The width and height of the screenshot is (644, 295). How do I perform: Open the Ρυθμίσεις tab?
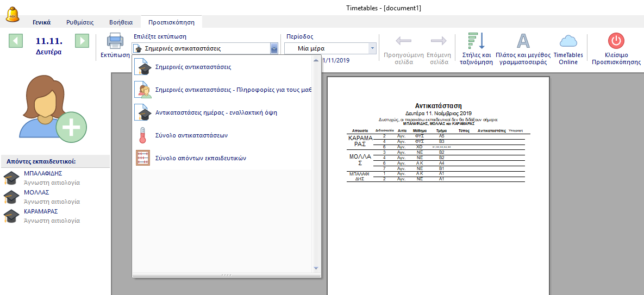(x=80, y=22)
